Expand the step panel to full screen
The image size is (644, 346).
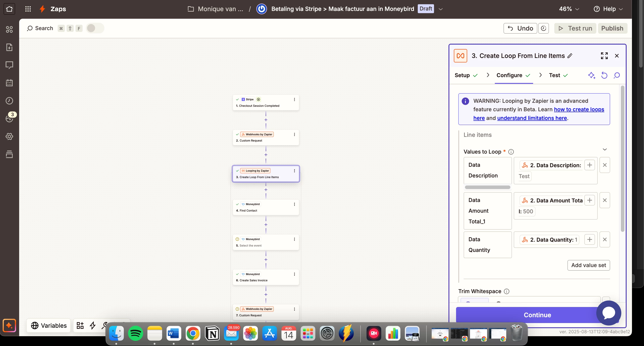[604, 56]
